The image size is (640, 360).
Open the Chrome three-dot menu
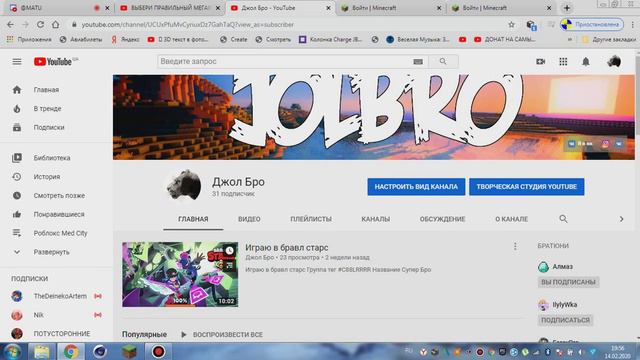[x=633, y=24]
